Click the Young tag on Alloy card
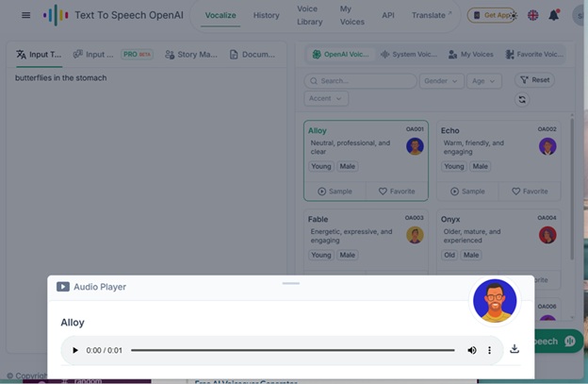Screen dimensions: 588x384 tap(321, 166)
